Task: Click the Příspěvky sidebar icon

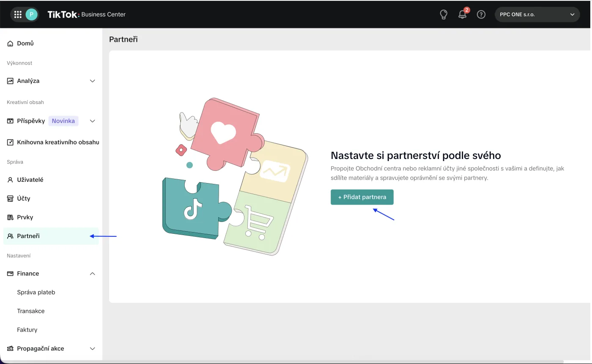Action: pos(11,121)
